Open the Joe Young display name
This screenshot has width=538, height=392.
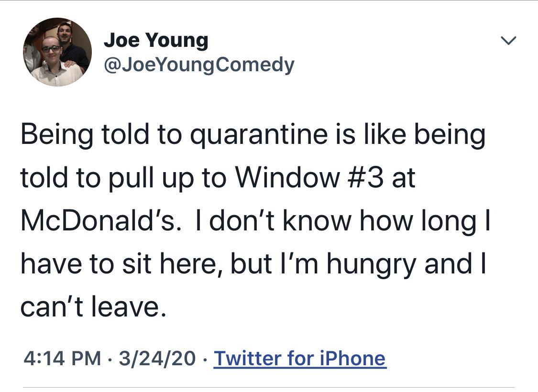(x=156, y=40)
